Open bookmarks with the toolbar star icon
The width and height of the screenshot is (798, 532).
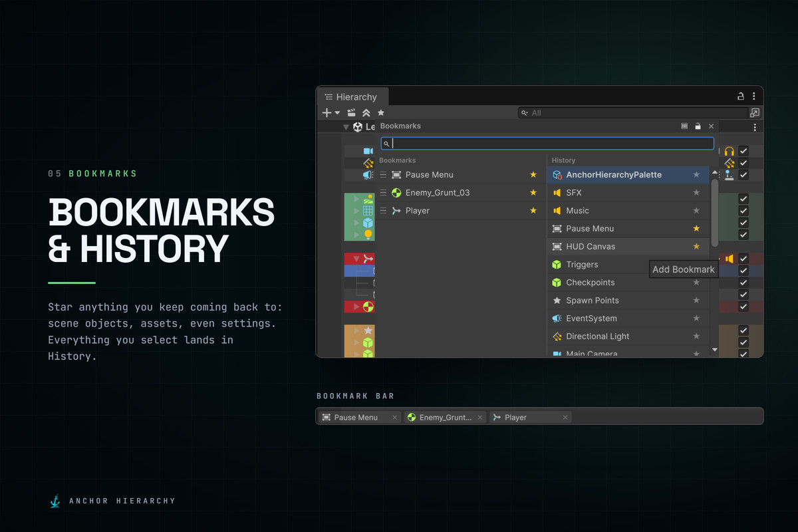click(381, 113)
